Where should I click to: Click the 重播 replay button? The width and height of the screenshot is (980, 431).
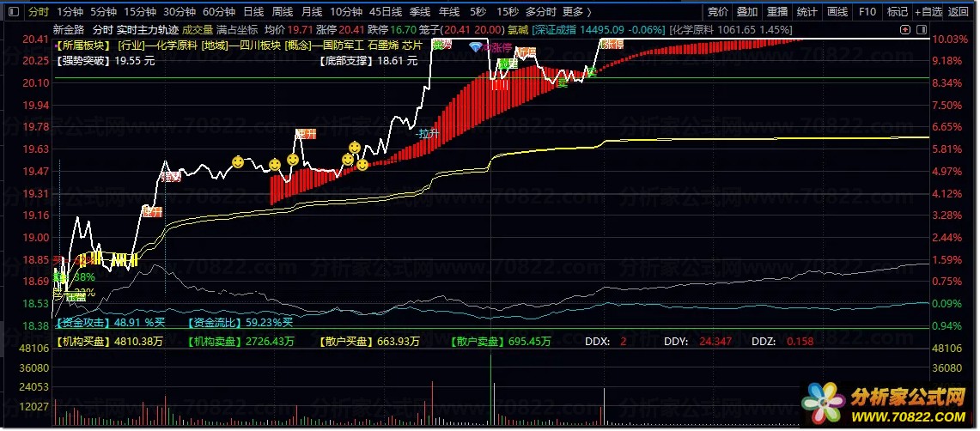click(x=777, y=11)
